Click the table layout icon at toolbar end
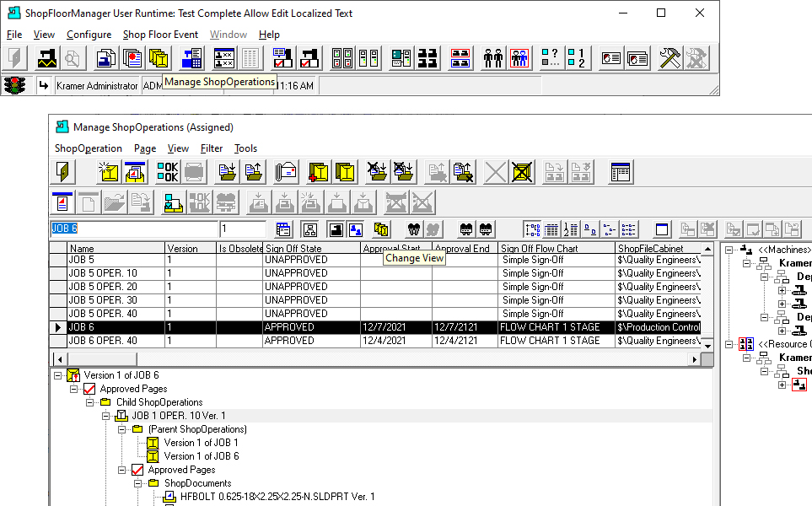Screen dimensions: 812x506 620,172
